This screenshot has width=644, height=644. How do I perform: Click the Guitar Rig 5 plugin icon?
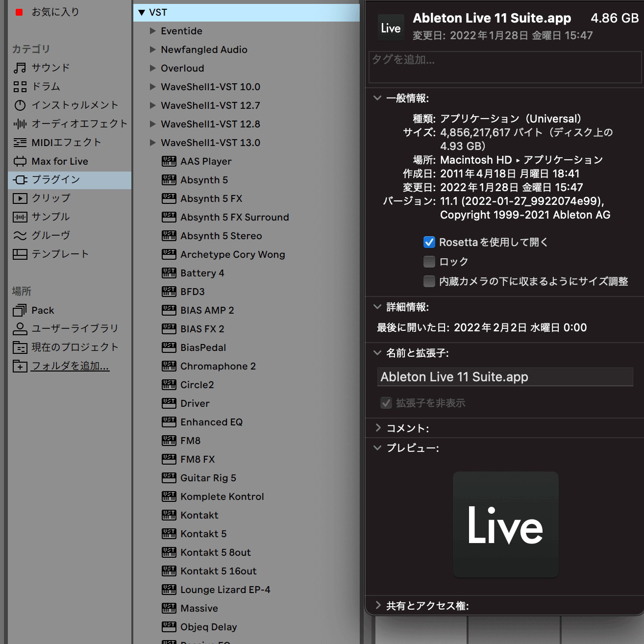[x=169, y=477]
